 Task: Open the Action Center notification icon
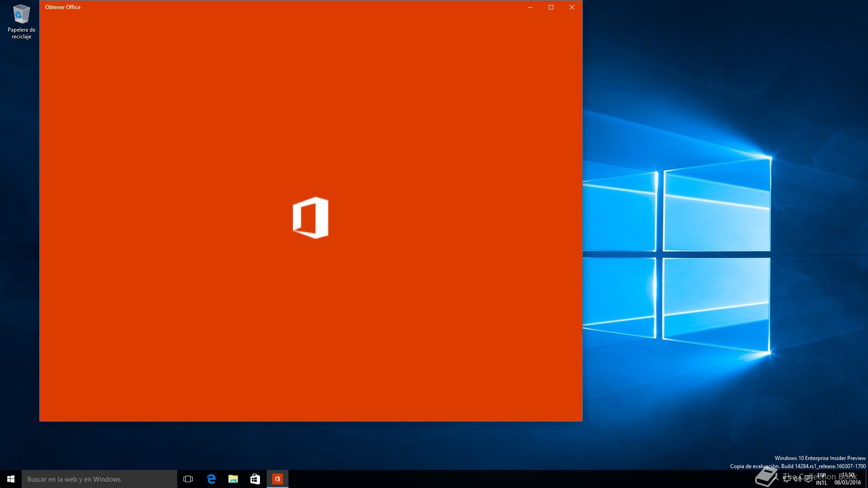point(808,479)
